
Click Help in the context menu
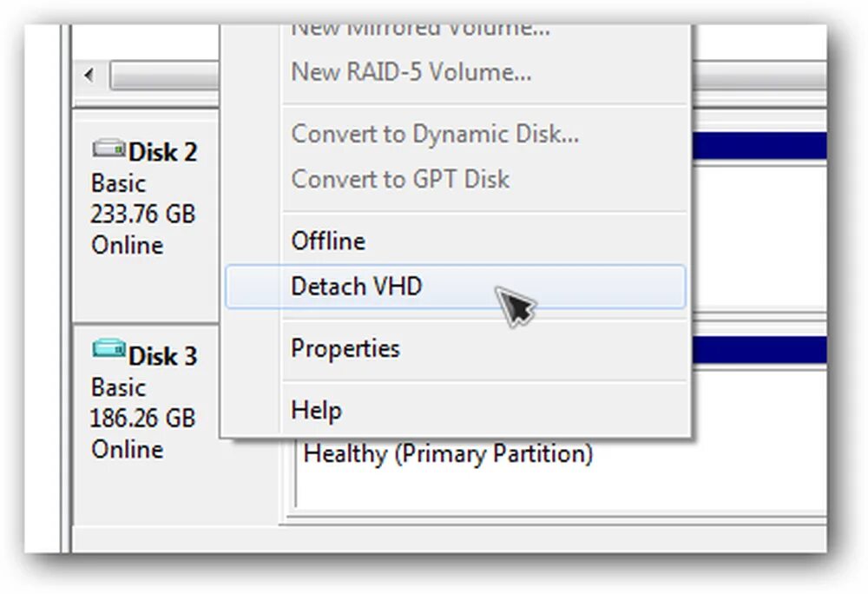coord(456,411)
